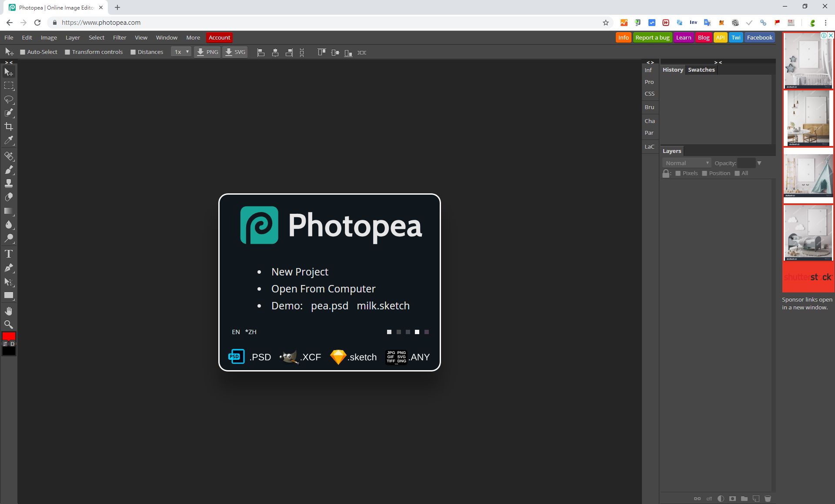Toggle the Transform controls checkbox

tap(67, 52)
